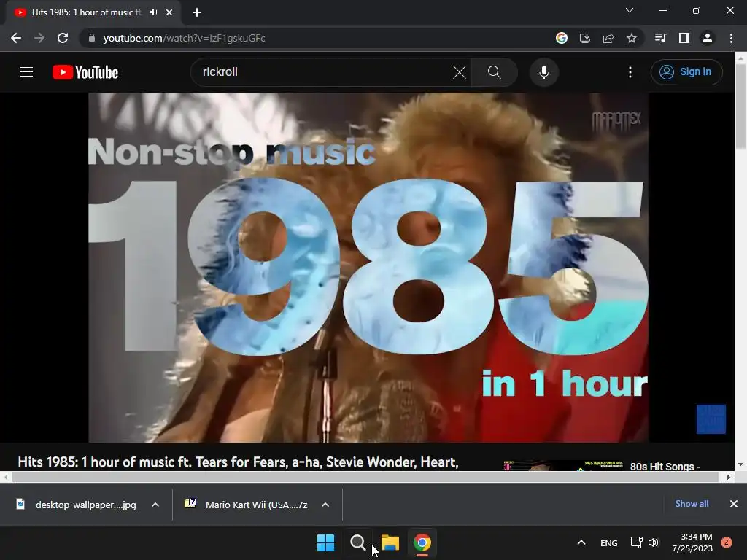747x560 pixels.
Task: Go to the YouTube home logo
Action: pos(85,72)
